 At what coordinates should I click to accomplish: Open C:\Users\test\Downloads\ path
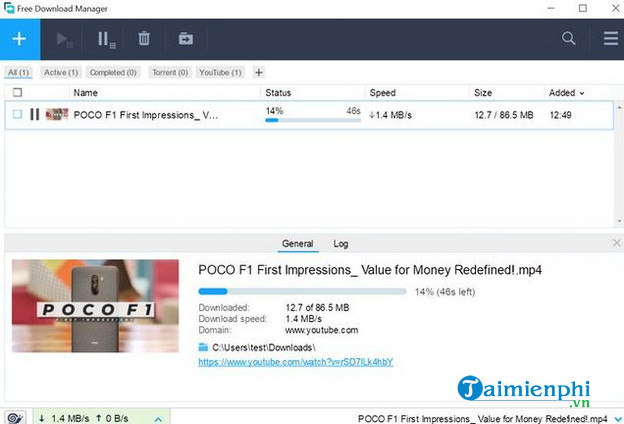263,348
